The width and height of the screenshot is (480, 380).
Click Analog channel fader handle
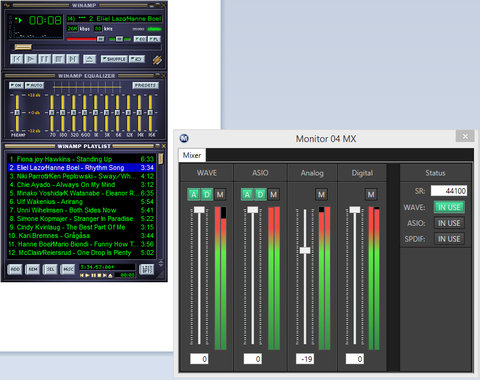(x=305, y=250)
